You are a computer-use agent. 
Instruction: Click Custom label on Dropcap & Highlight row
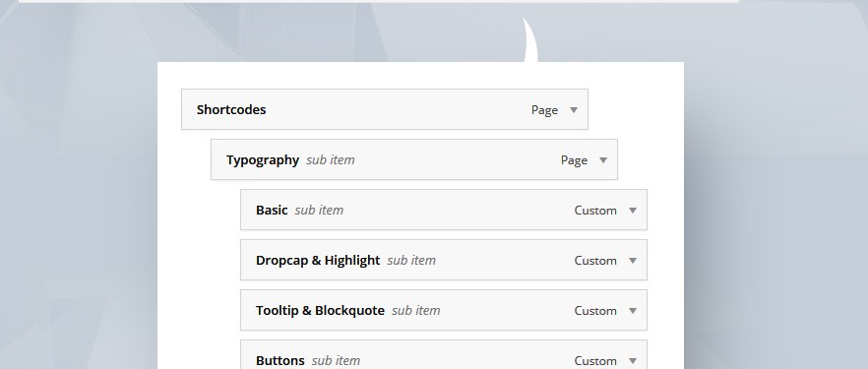click(595, 261)
